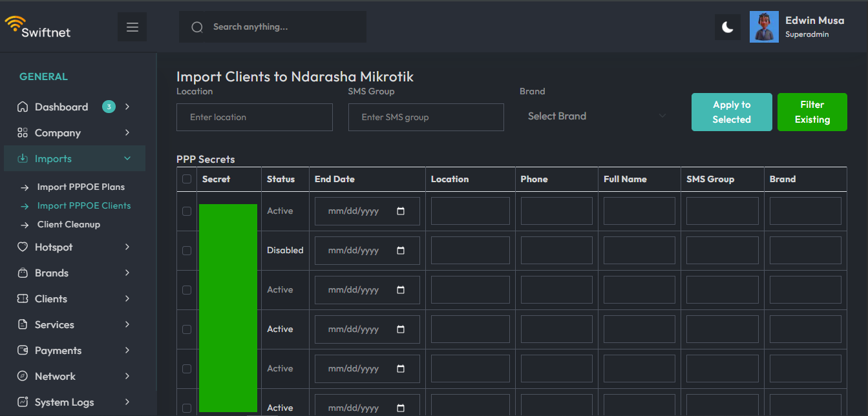The width and height of the screenshot is (868, 416).
Task: Open calendar picker in first End Date row
Action: 401,211
